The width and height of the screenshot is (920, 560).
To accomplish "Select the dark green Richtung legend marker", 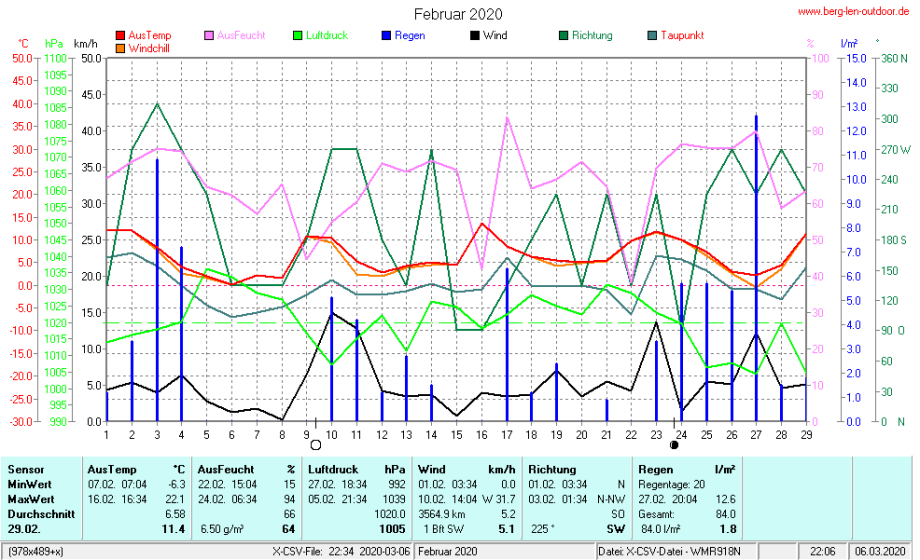I will (x=562, y=36).
